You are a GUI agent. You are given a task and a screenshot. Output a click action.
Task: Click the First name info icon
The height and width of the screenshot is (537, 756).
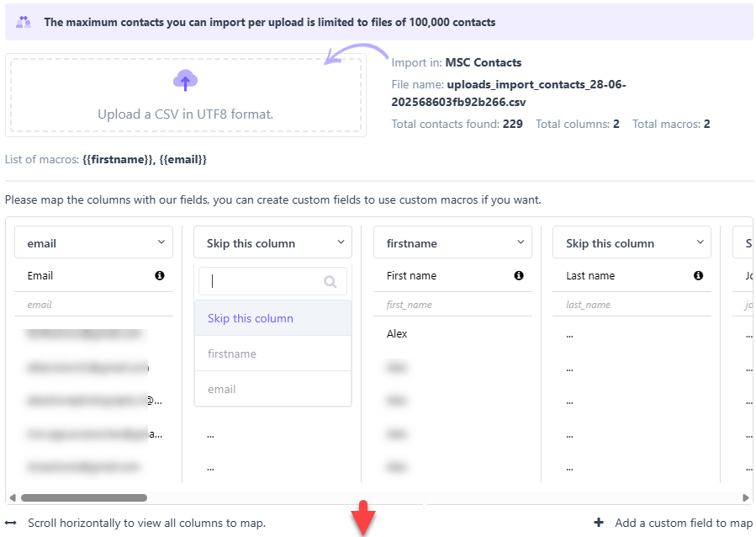[519, 275]
